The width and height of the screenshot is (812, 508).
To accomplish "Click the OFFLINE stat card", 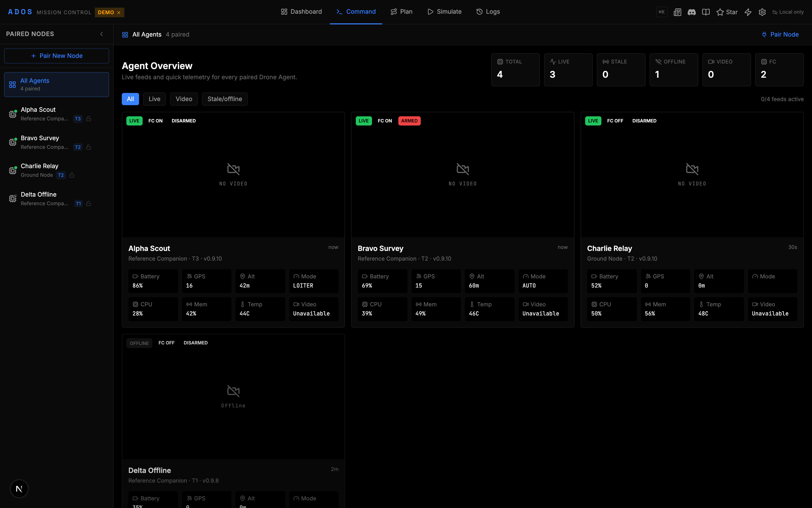I will click(x=674, y=70).
